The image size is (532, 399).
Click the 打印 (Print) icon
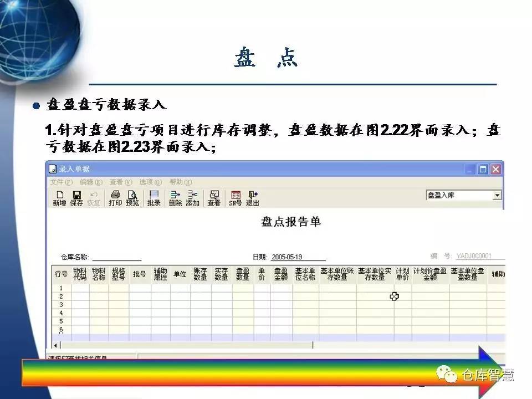[115, 198]
